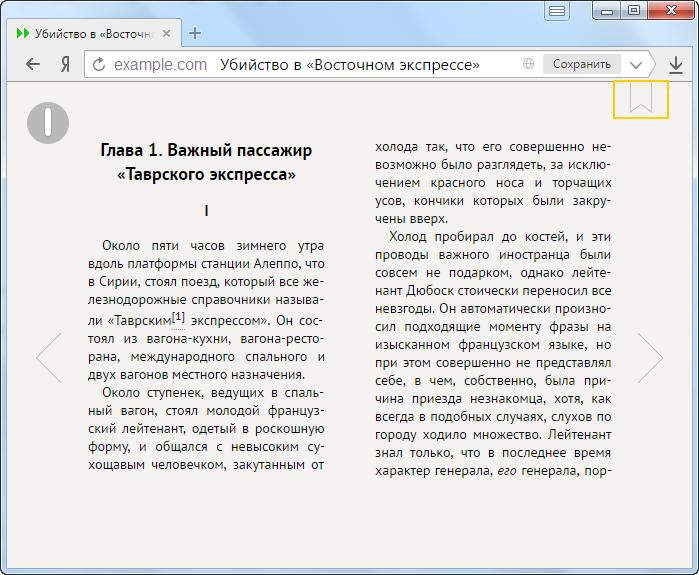The height and width of the screenshot is (575, 699).
Task: Click the section numeral 'I'
Action: click(206, 211)
